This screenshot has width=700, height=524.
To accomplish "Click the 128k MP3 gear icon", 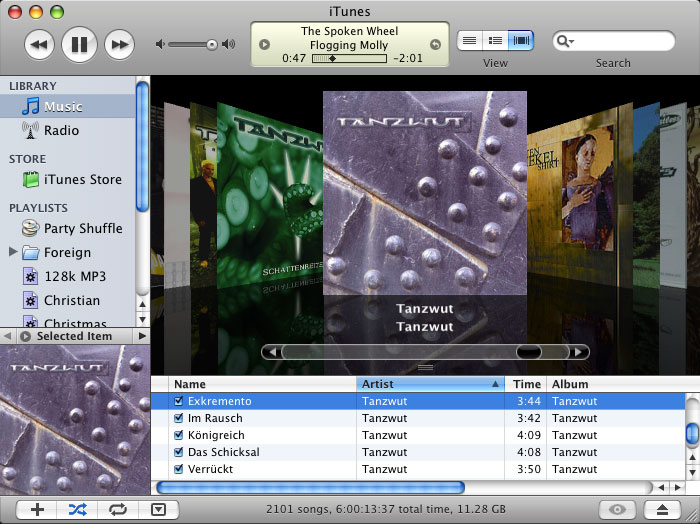I will coord(30,276).
